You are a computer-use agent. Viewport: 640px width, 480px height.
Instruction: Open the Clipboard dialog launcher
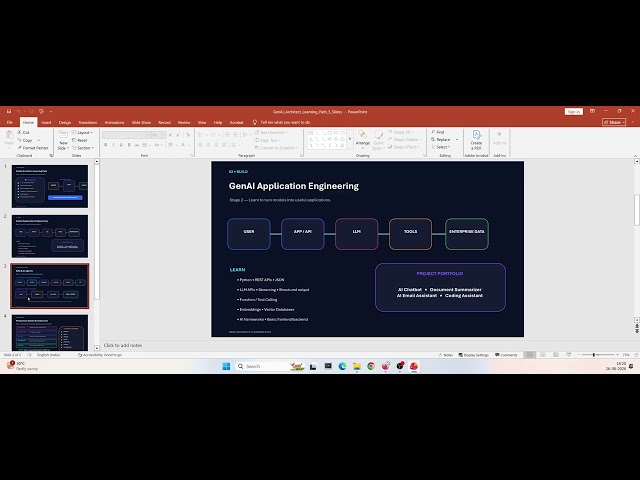[x=51, y=156]
